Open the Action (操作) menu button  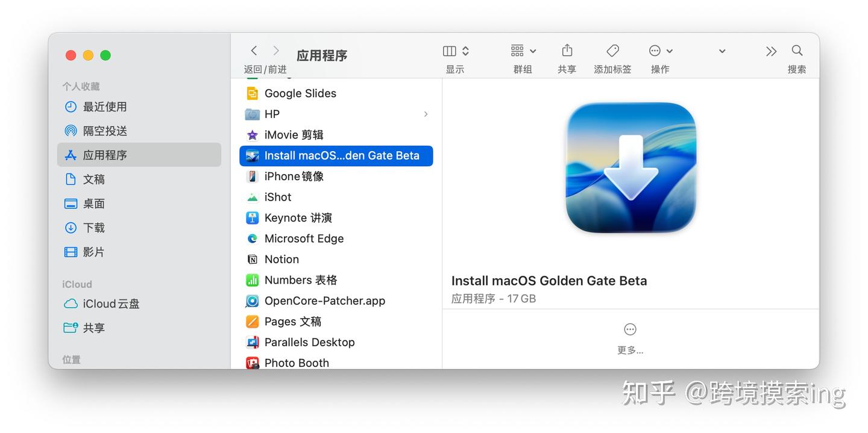click(x=661, y=51)
